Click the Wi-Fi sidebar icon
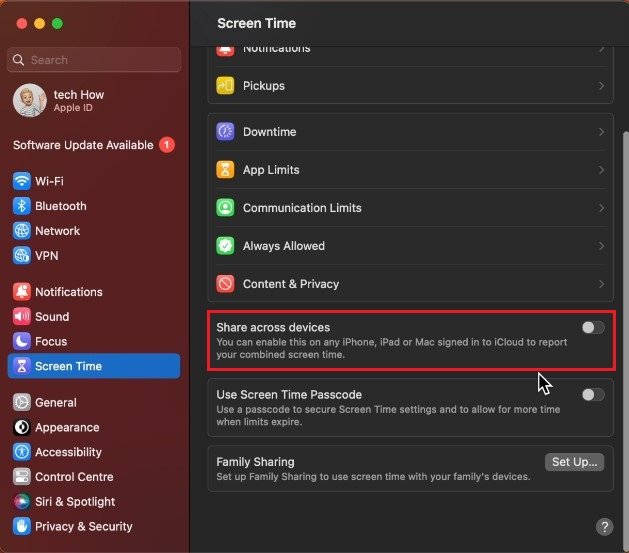Viewport: 629px width, 553px height. 22,181
